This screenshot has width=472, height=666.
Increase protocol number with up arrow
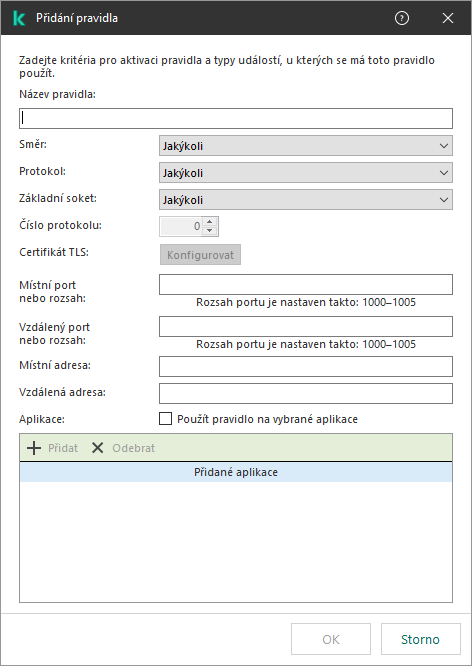click(x=209, y=222)
